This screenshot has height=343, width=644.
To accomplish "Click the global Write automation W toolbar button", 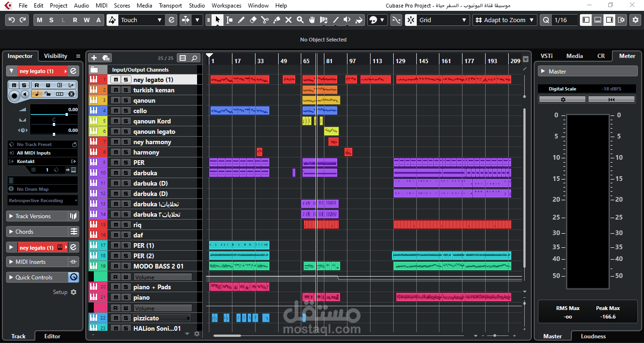I will click(x=87, y=20).
